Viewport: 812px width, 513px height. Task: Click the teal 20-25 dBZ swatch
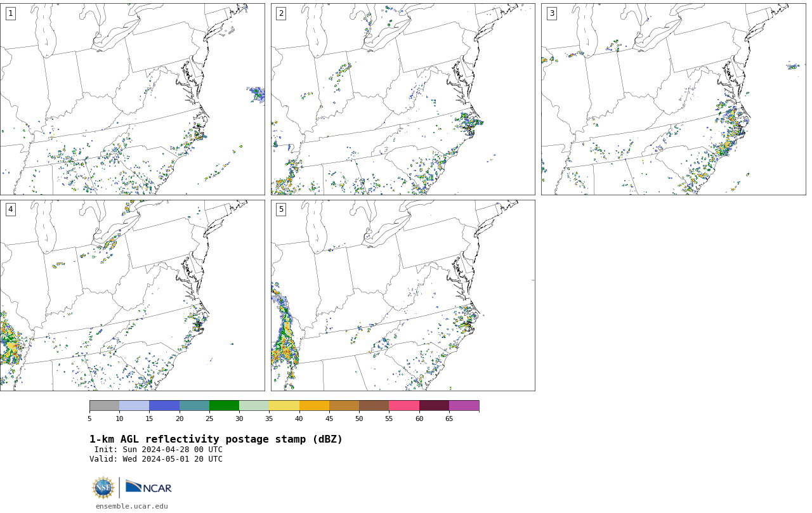coord(194,406)
